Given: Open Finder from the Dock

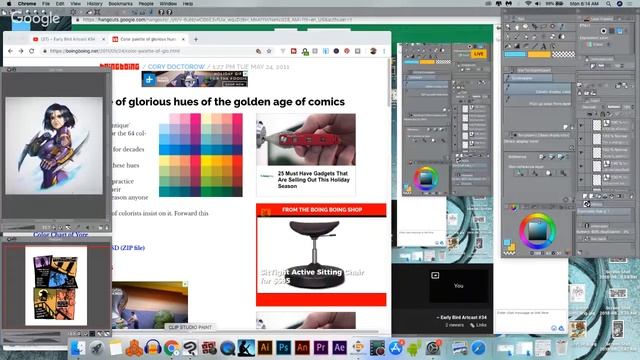Looking at the screenshot, I should click(78, 348).
